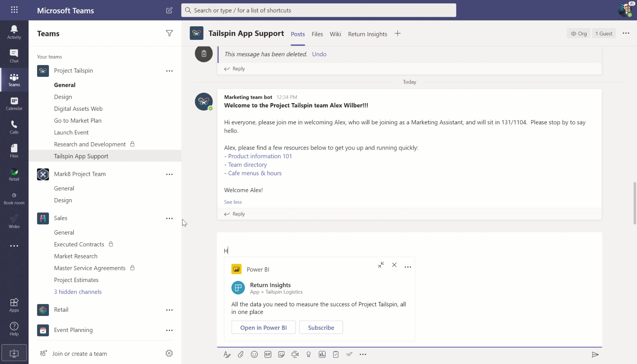The height and width of the screenshot is (364, 637).
Task: Show more apps in the left rail
Action: coord(14,246)
